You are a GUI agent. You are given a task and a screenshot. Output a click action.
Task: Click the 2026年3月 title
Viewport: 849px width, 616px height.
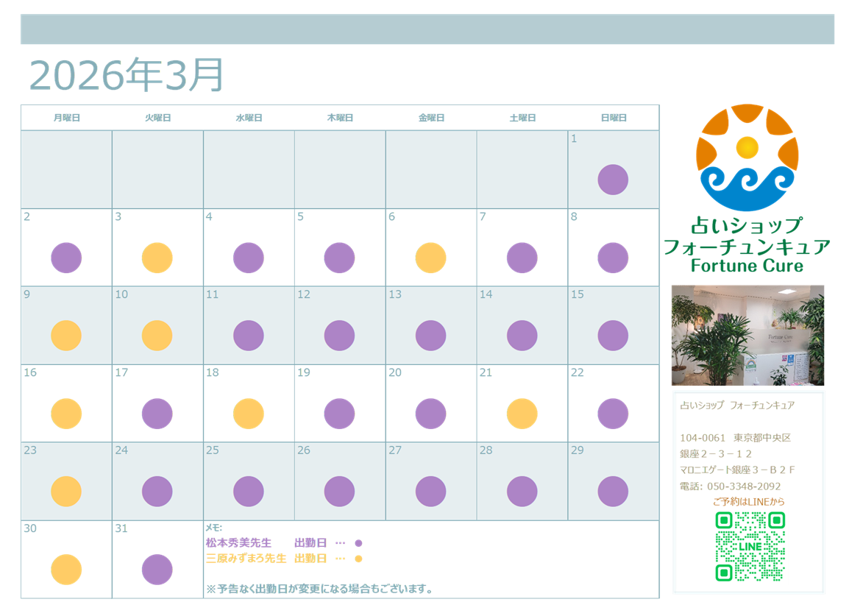pos(126,75)
